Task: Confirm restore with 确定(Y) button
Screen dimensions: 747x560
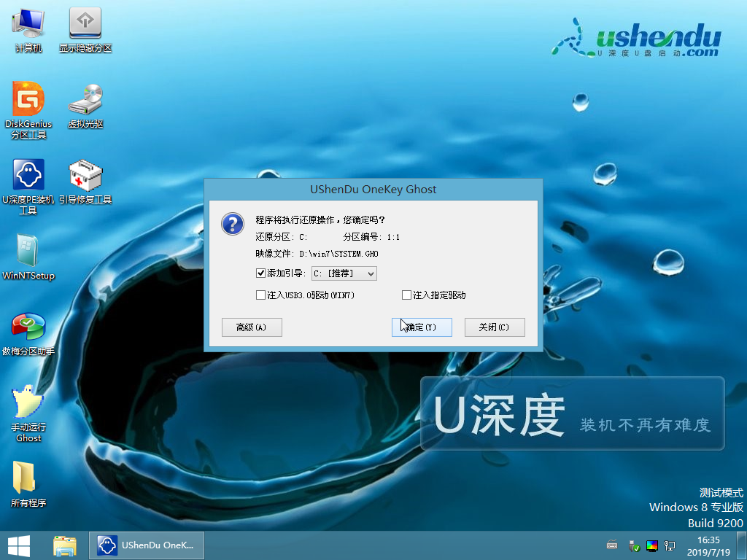Action: tap(422, 327)
